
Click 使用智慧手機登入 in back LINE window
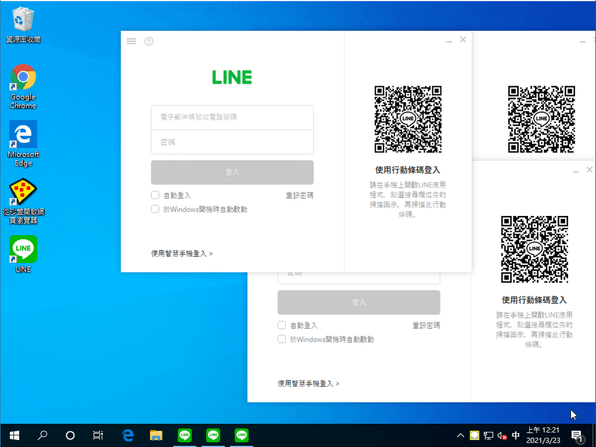[308, 384]
